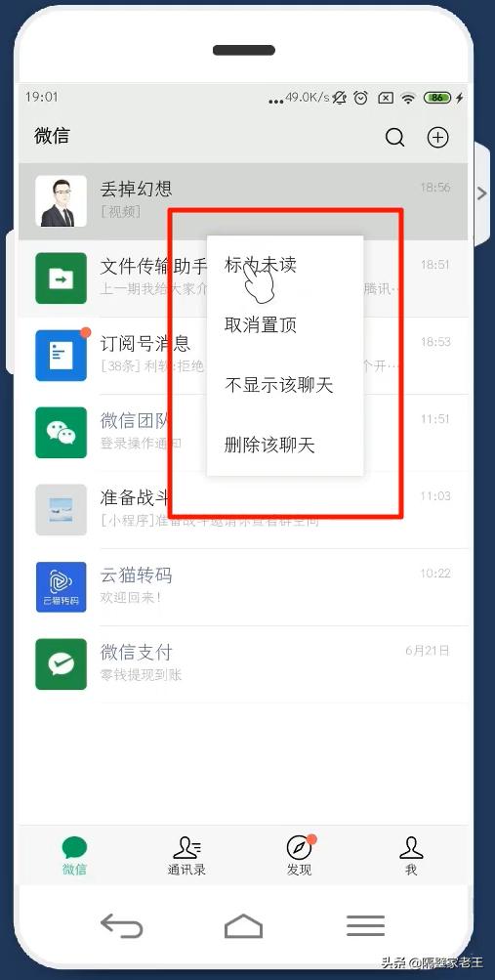Open the search magnifier icon
The width and height of the screenshot is (495, 980).
pyautogui.click(x=394, y=137)
